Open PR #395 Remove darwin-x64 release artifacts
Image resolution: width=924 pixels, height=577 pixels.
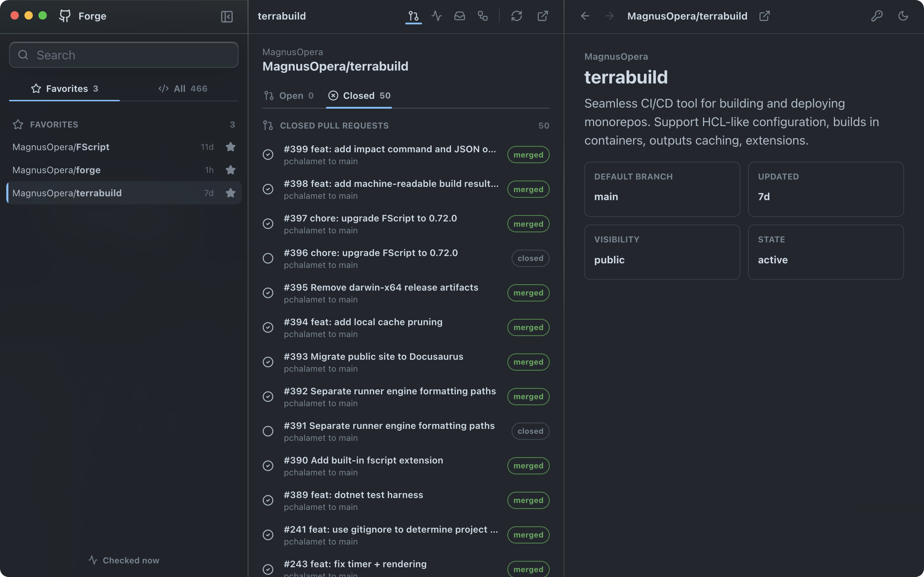(406, 293)
